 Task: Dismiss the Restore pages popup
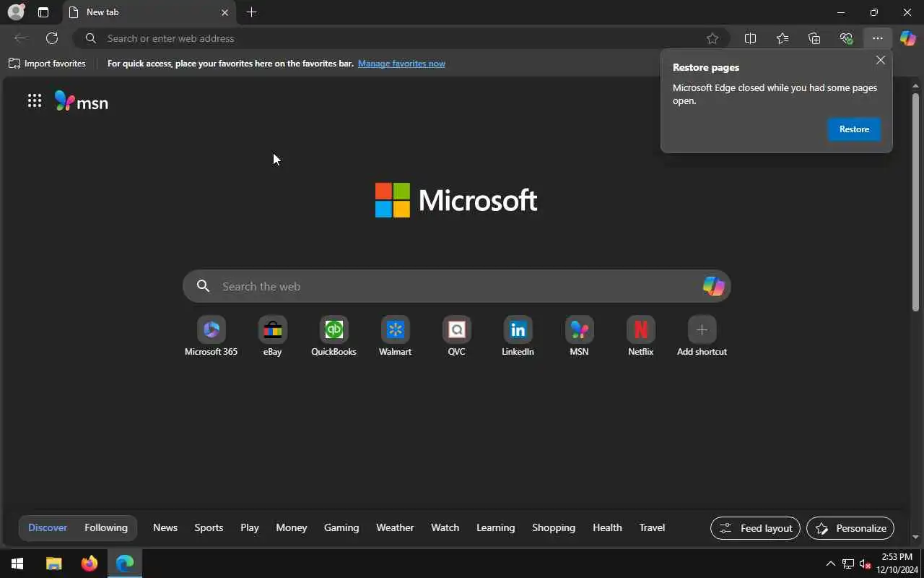pyautogui.click(x=880, y=60)
